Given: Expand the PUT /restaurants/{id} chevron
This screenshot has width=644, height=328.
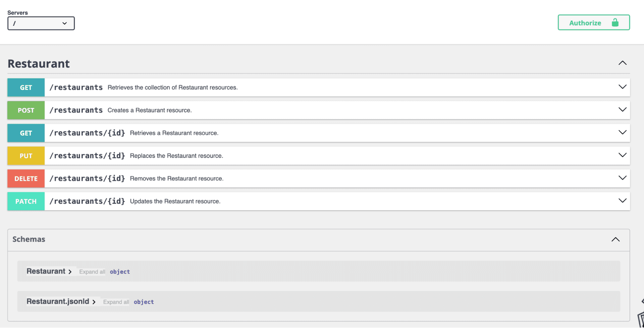Looking at the screenshot, I should coord(622,155).
